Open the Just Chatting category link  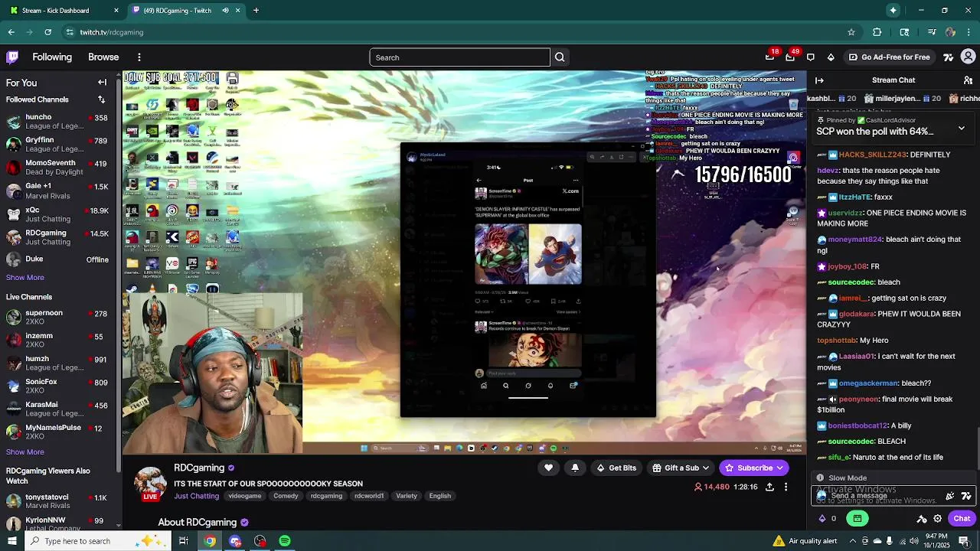(x=196, y=496)
